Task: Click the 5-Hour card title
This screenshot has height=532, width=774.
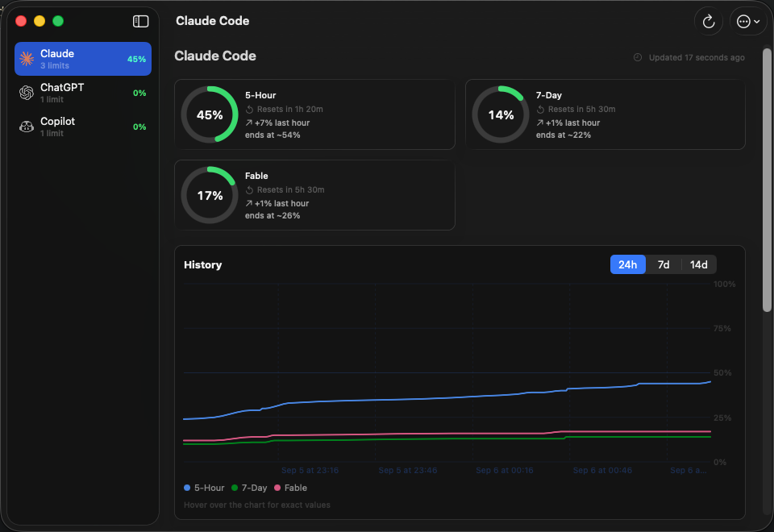Action: (260, 95)
